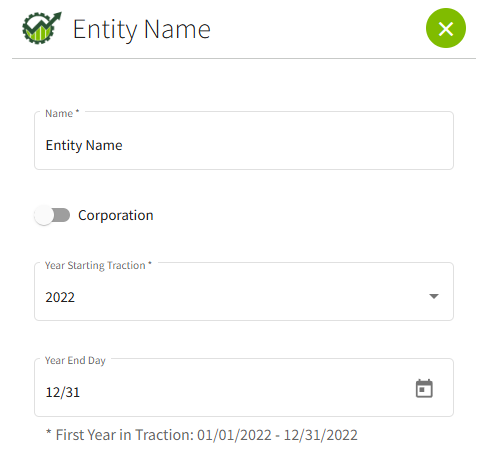Click the white X inside green circle

(446, 29)
